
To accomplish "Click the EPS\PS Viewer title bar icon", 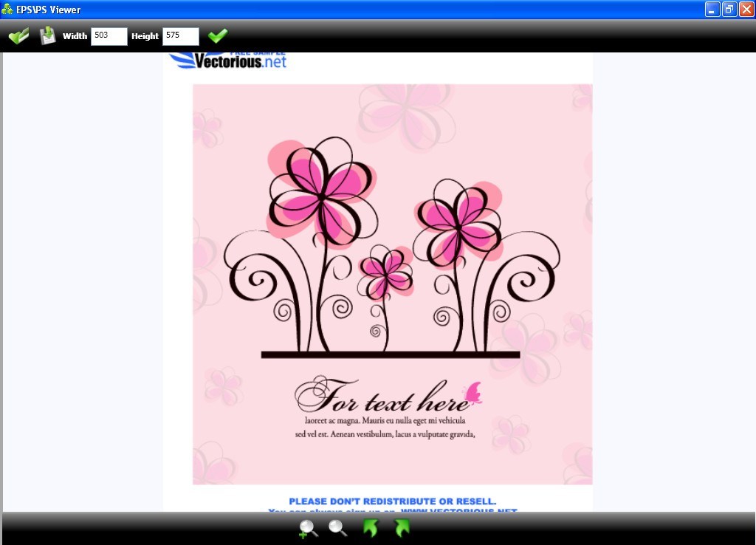I will pos(7,9).
